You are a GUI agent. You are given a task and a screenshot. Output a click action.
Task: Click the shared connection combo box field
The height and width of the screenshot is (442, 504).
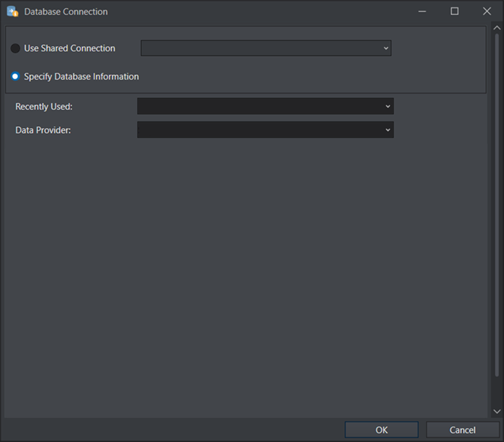pyautogui.click(x=259, y=48)
